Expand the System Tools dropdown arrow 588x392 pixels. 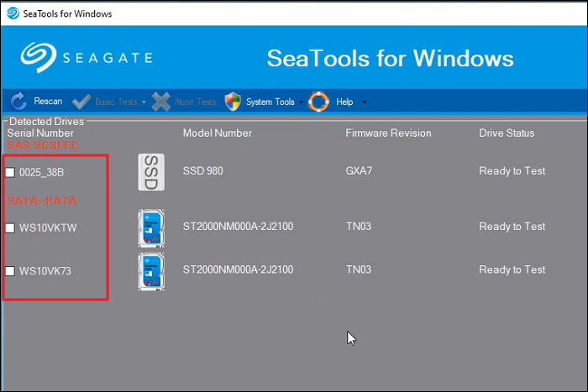point(301,102)
